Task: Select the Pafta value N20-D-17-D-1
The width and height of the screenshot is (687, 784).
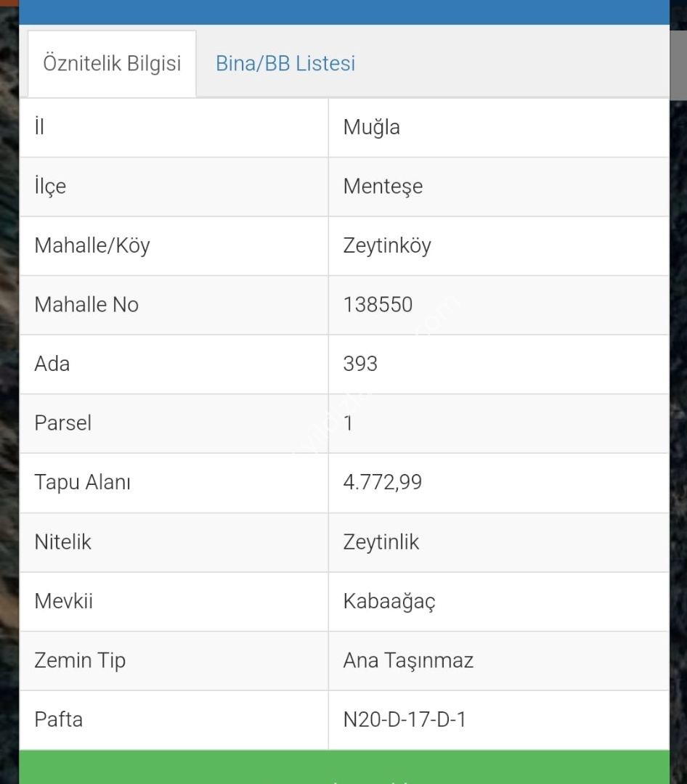Action: [405, 720]
